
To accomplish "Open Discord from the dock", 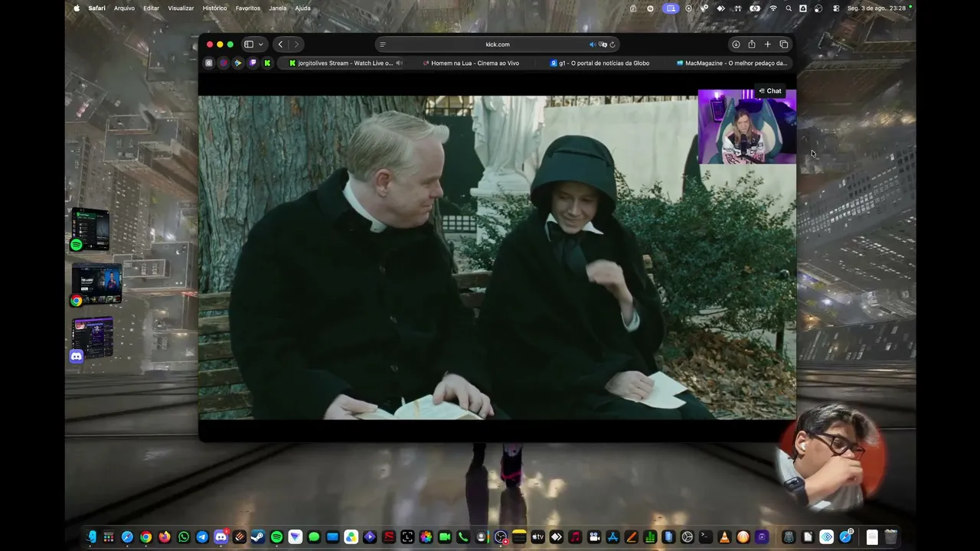I will click(x=220, y=537).
